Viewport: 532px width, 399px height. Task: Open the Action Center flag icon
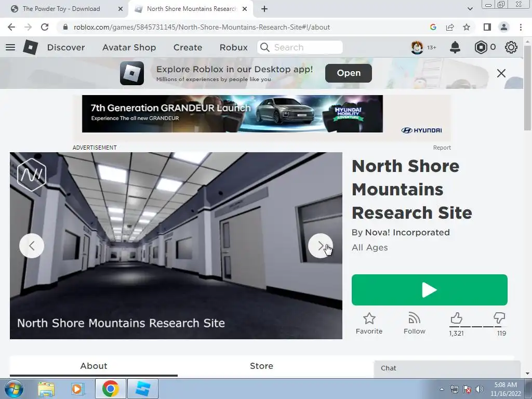[467, 389]
